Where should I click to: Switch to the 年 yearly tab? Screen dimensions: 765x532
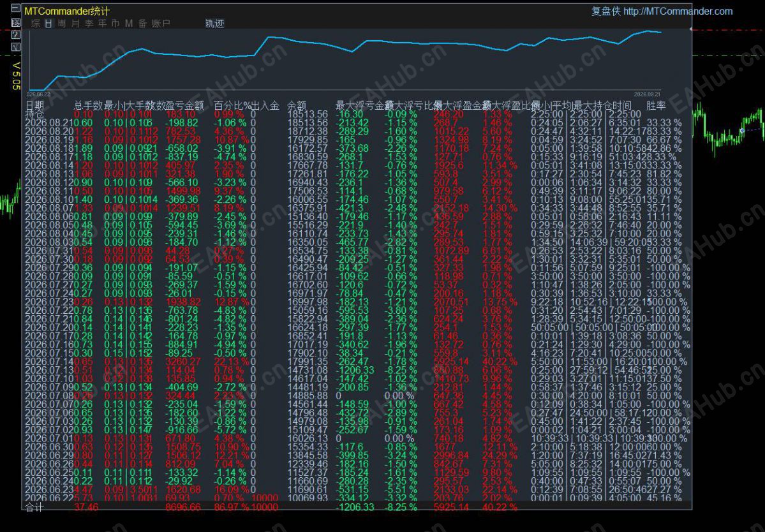pyautogui.click(x=103, y=24)
